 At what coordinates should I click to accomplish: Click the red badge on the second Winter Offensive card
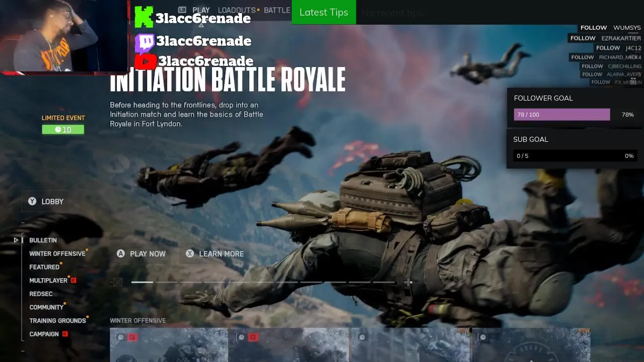(253, 337)
